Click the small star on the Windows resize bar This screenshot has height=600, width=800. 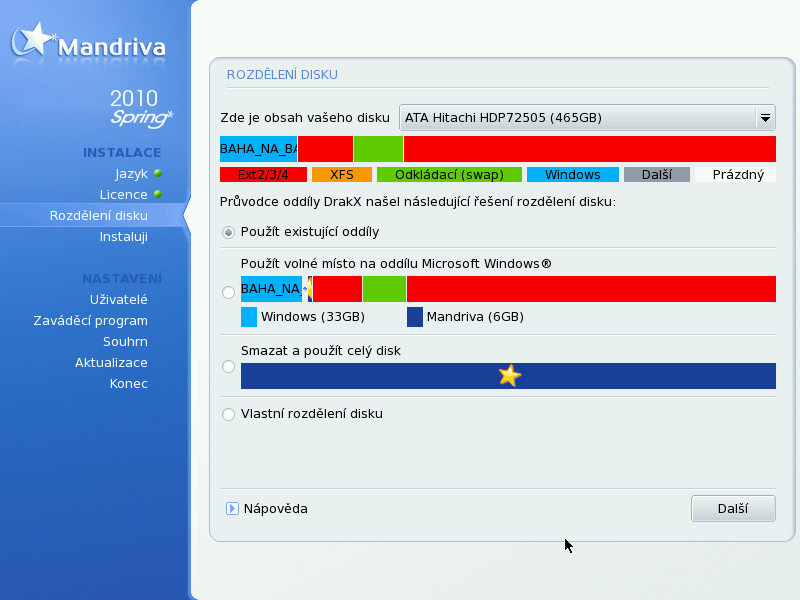308,289
